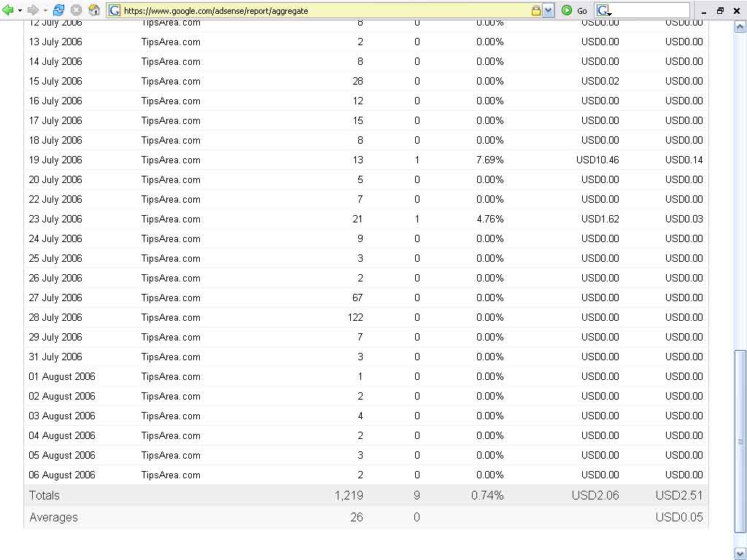Screen dimensions: 747x560
Task: Click impressions value 122 in the 28 July row
Action: 355,318
